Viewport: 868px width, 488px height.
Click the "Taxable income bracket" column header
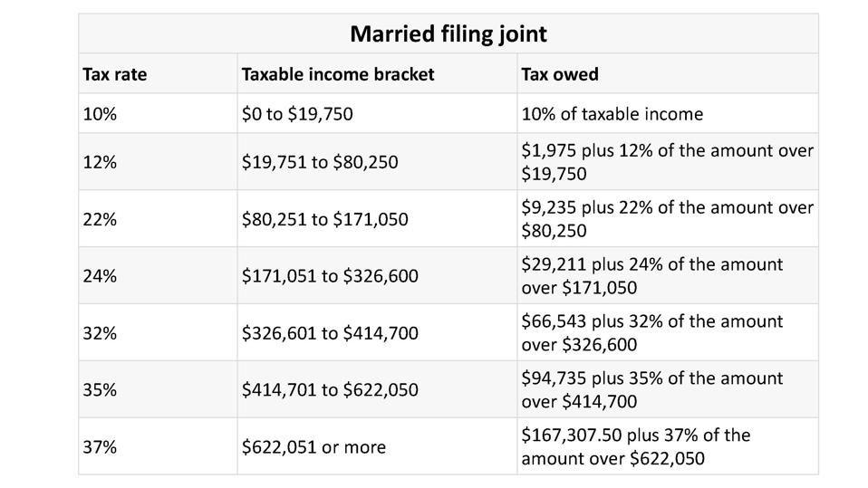[338, 74]
